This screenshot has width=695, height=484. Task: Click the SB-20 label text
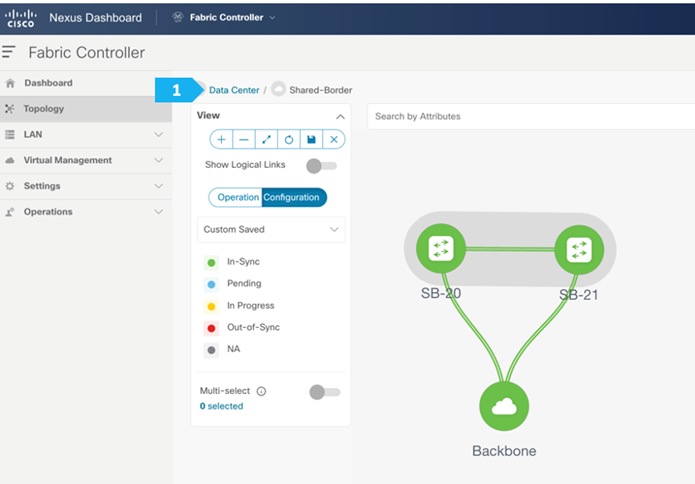coord(441,293)
